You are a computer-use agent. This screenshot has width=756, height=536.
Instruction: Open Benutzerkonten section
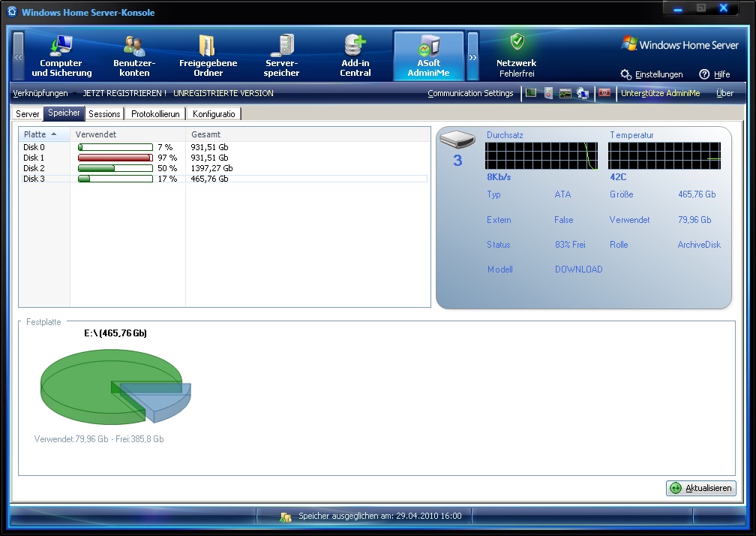[x=134, y=56]
